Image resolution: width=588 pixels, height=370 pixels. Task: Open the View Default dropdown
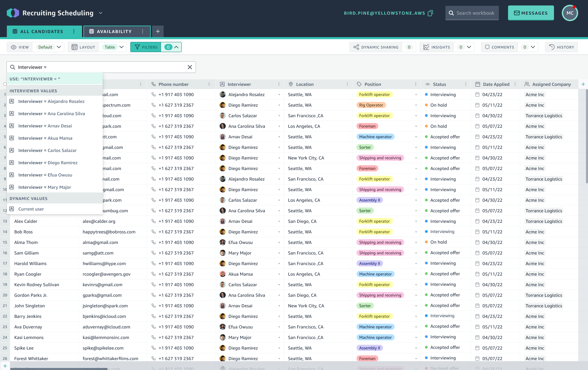[50, 47]
